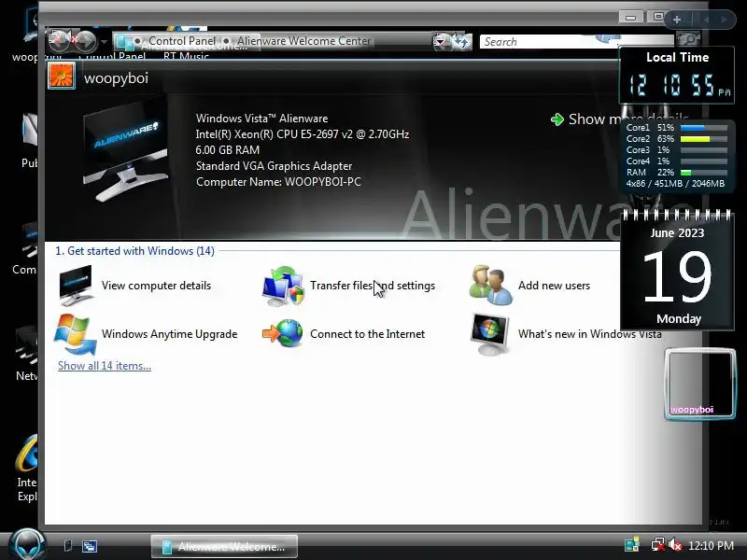Open the Network desktop icon
The height and width of the screenshot is (560, 747).
pos(26,354)
